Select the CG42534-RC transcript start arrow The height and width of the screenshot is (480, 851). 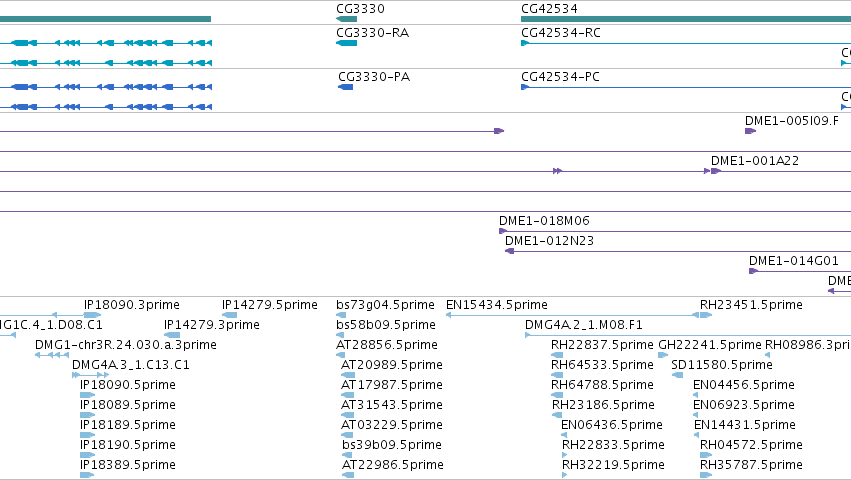pyautogui.click(x=525, y=43)
